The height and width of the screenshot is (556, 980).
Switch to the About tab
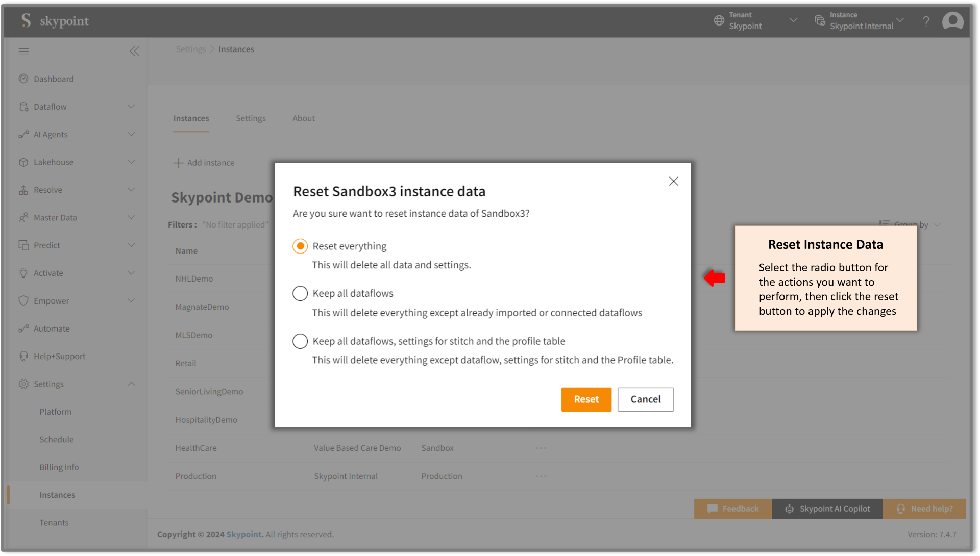(303, 118)
